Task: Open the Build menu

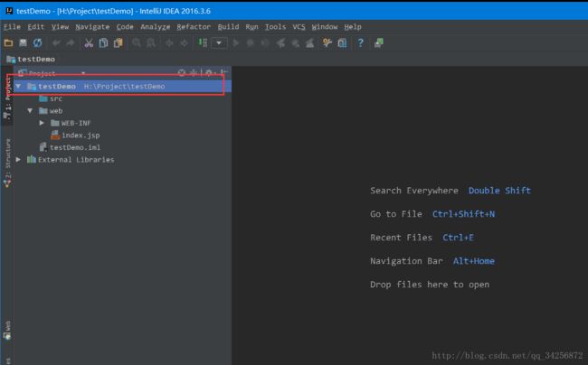Action: pyautogui.click(x=228, y=27)
